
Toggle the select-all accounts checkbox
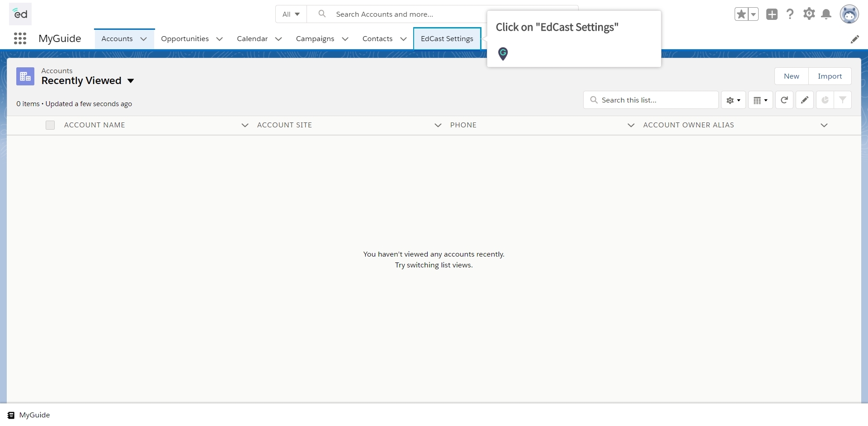[50, 125]
